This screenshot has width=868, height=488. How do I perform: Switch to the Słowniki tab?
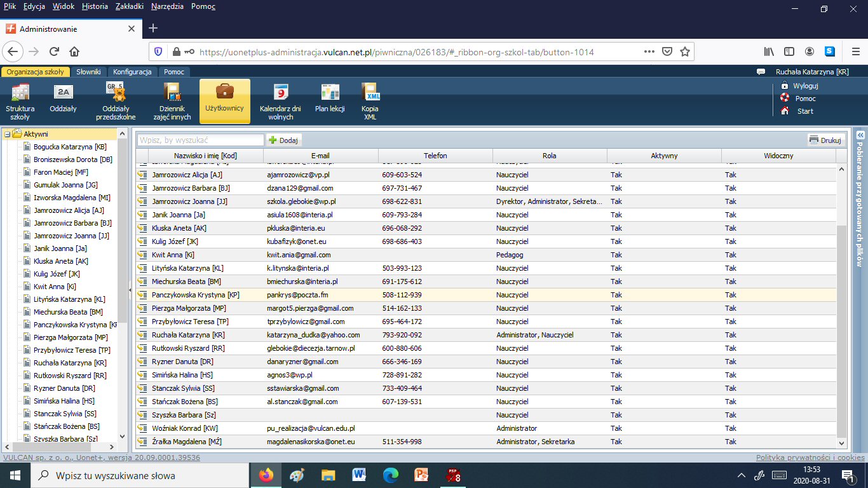pyautogui.click(x=88, y=72)
